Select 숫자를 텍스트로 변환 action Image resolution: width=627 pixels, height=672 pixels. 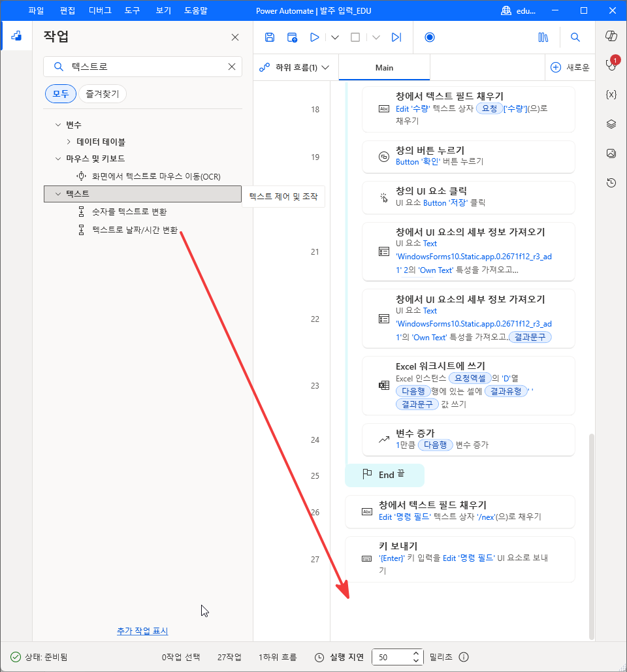(x=129, y=212)
